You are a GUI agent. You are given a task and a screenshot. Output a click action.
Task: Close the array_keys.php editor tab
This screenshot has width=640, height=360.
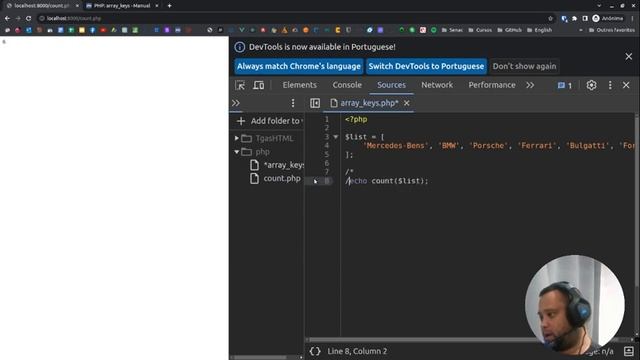tap(407, 103)
